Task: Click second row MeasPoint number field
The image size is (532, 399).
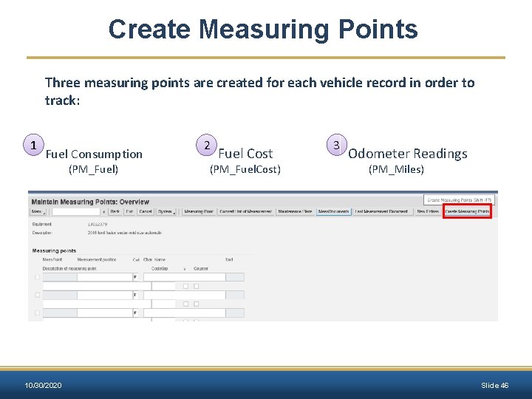Action: tap(60, 295)
